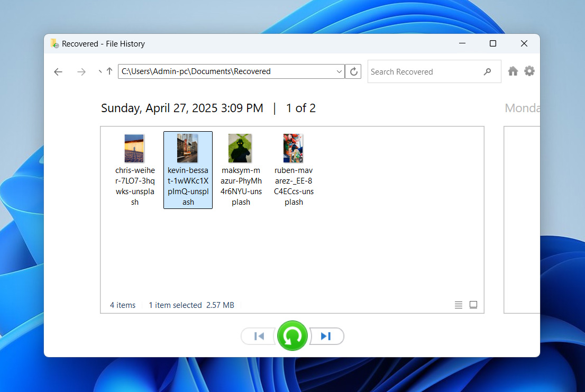Click the ruben-mavarez file name text
585x392 pixels.
coord(294,186)
